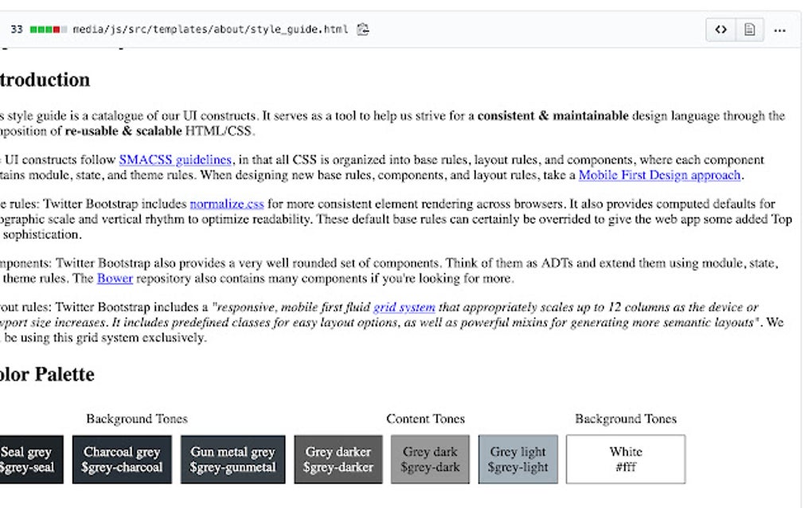This screenshot has height=508, width=812.
Task: Select the White #fff swatch
Action: 626,459
